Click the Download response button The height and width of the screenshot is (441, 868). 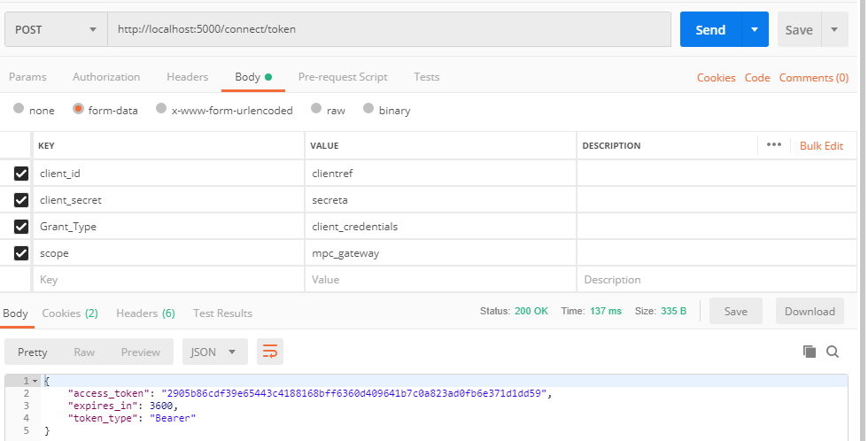point(810,311)
